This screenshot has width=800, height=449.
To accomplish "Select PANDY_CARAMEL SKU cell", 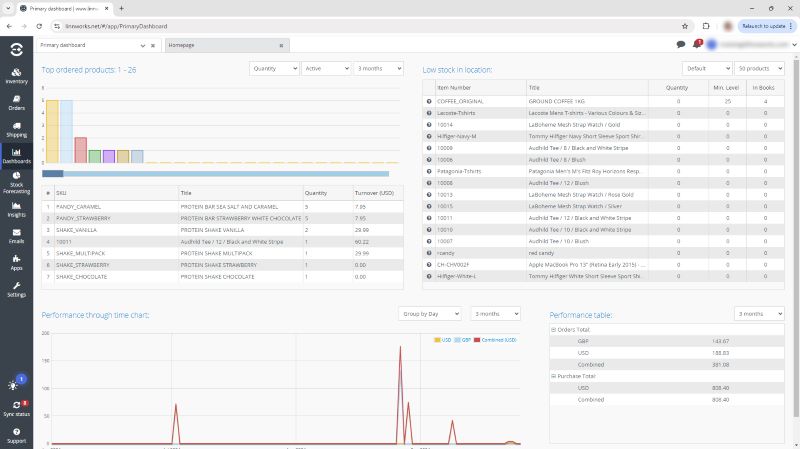I will [x=116, y=207].
